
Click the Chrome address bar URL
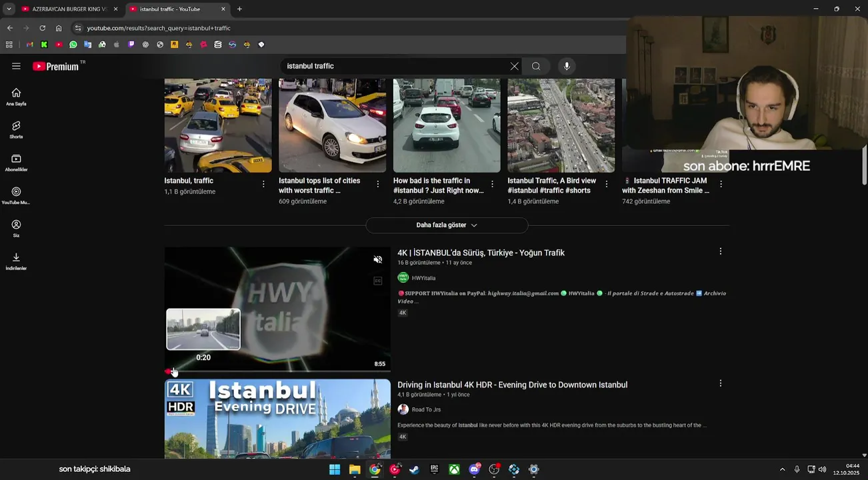[159, 28]
